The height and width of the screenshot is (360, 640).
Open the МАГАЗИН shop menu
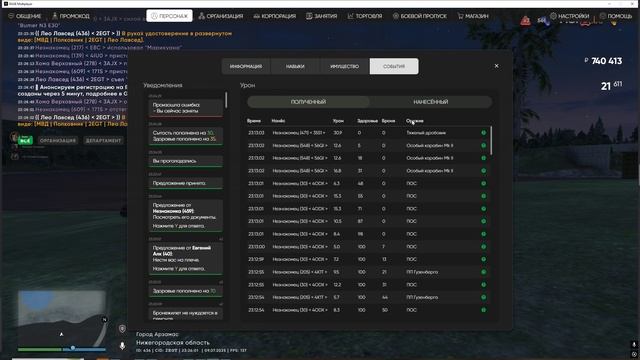(x=473, y=16)
